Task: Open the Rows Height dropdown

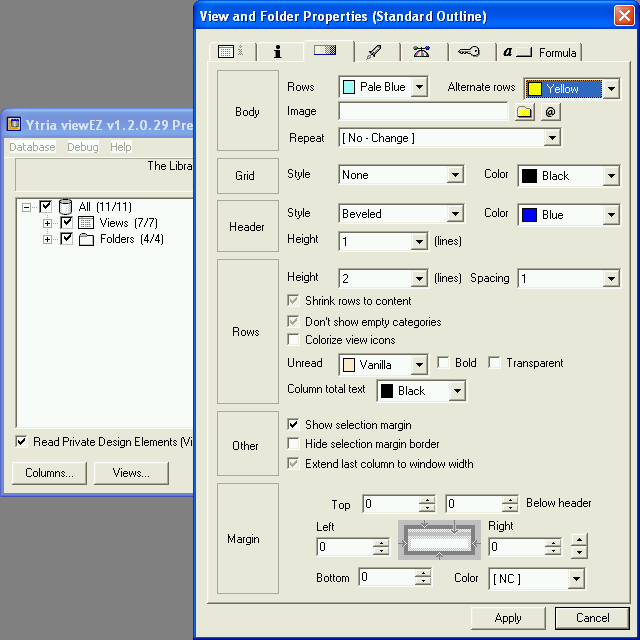Action: click(419, 279)
